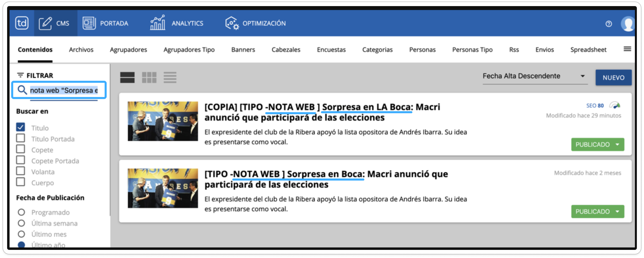644x258 pixels.
Task: Go to the Categorias tab
Action: [377, 50]
